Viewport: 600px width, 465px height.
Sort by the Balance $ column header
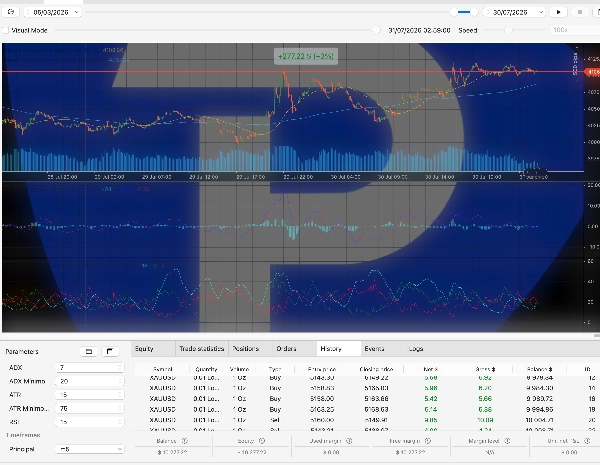(540, 369)
